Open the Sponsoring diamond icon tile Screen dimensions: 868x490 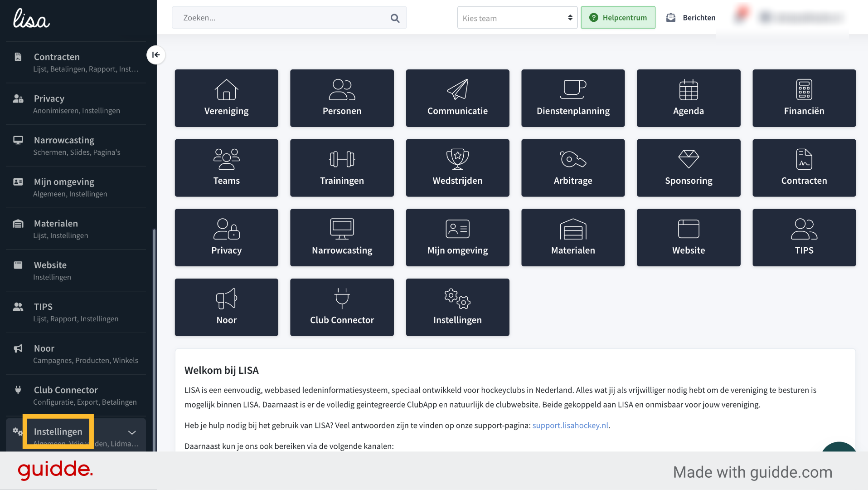pos(689,168)
